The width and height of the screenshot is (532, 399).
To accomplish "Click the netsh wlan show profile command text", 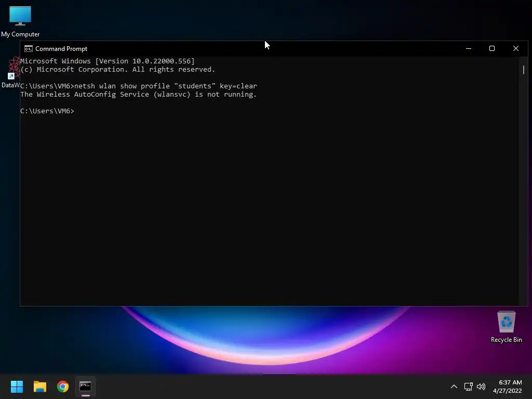I will pyautogui.click(x=166, y=86).
